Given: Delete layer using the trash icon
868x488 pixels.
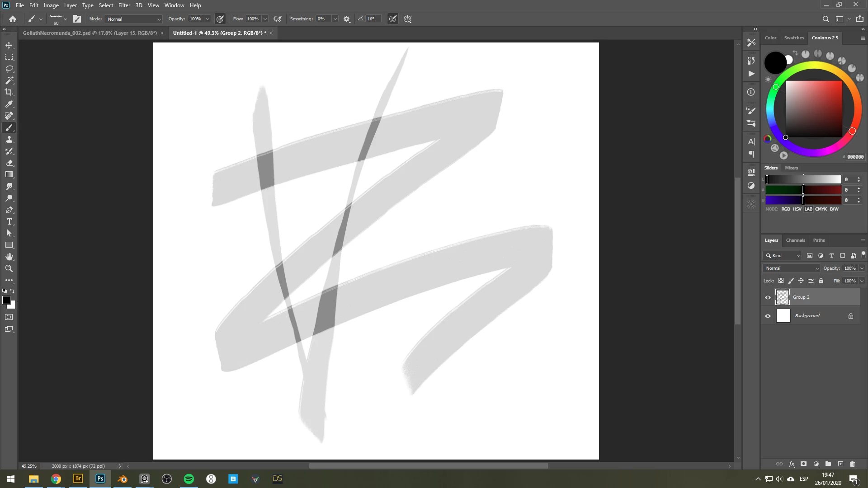Looking at the screenshot, I should click(x=852, y=464).
